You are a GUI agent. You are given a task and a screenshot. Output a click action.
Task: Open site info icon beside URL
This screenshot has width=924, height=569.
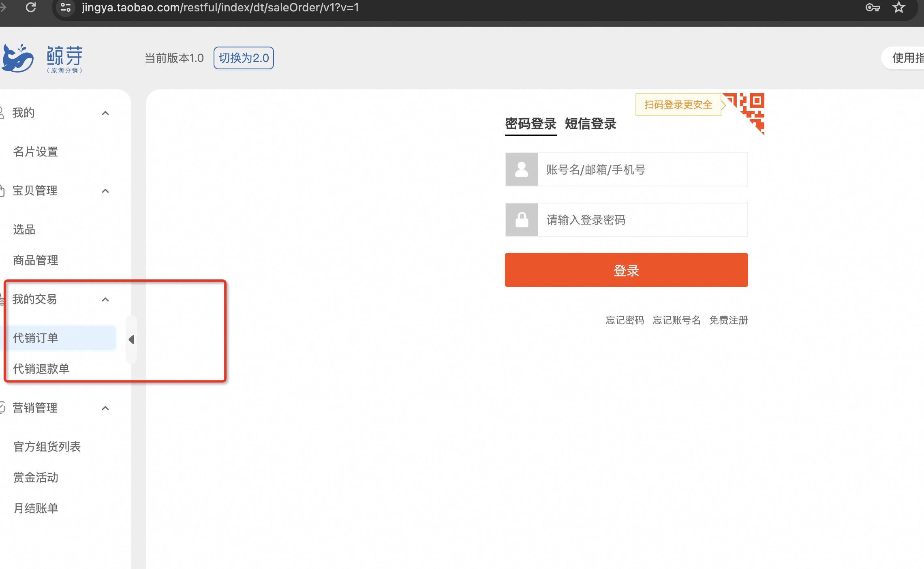[65, 7]
